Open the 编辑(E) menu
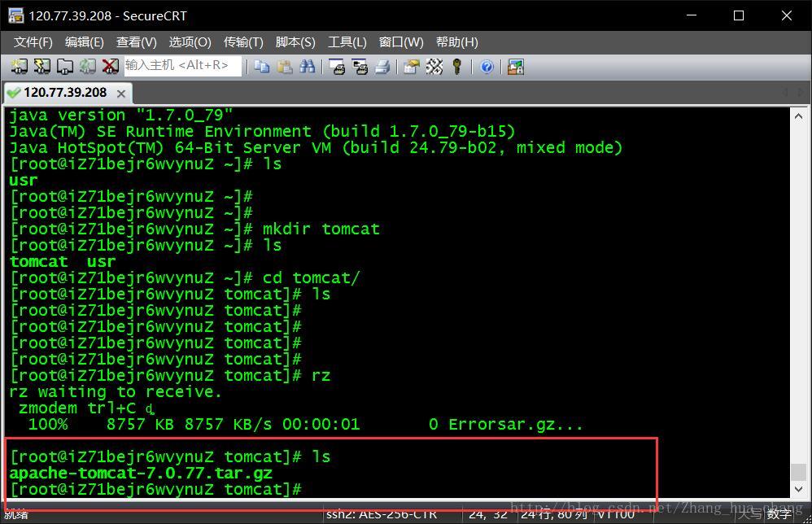Image resolution: width=812 pixels, height=524 pixels. pos(85,42)
